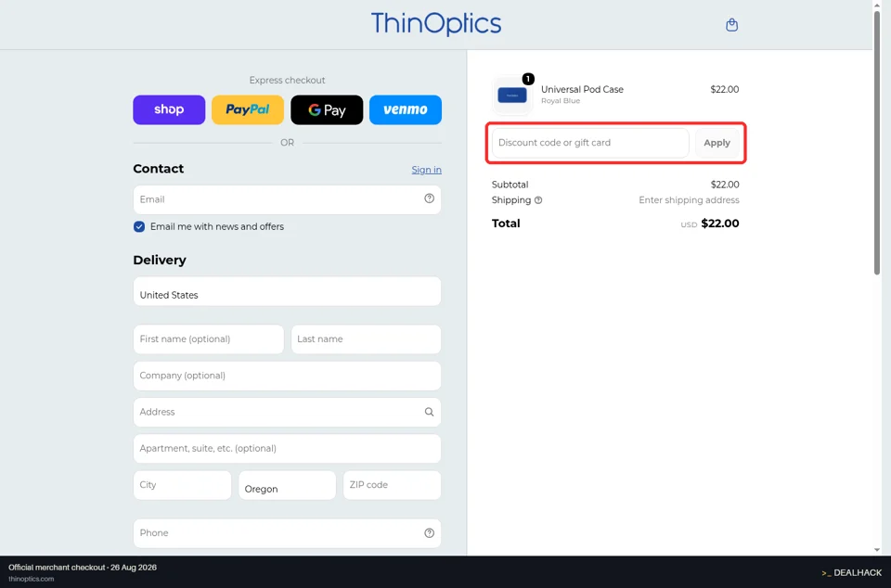Image resolution: width=891 pixels, height=588 pixels.
Task: Click the Contact section heading
Action: click(x=159, y=169)
